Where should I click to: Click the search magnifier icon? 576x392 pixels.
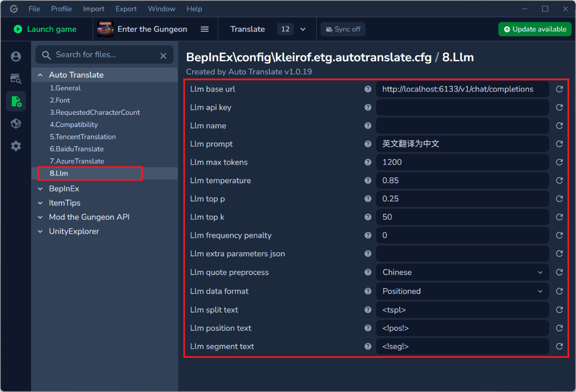point(46,55)
